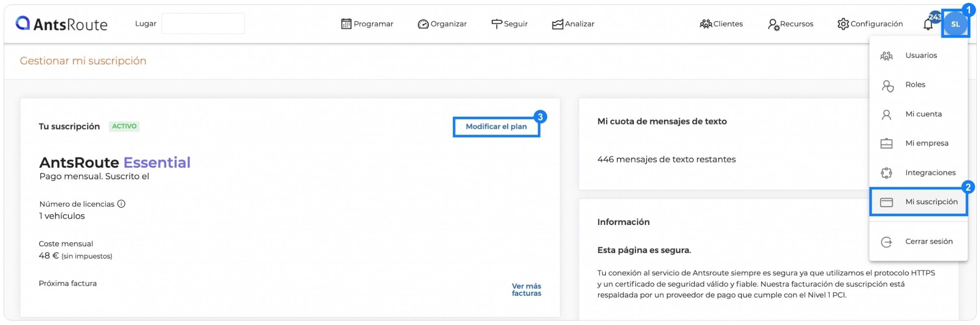Open the Clientes menu
Image resolution: width=980 pixels, height=325 pixels.
tap(721, 24)
